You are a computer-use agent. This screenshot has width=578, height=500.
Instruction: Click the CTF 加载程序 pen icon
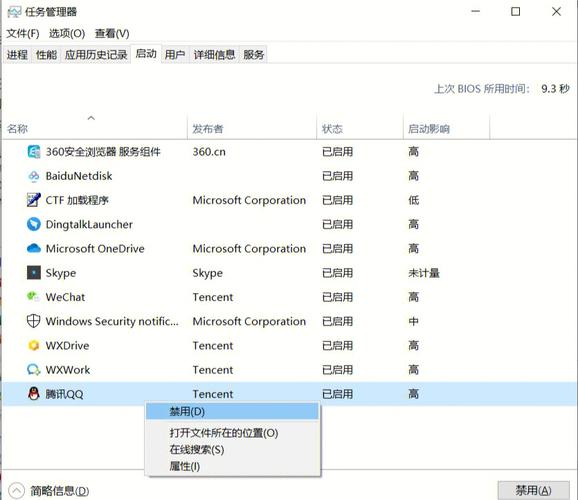pos(34,200)
